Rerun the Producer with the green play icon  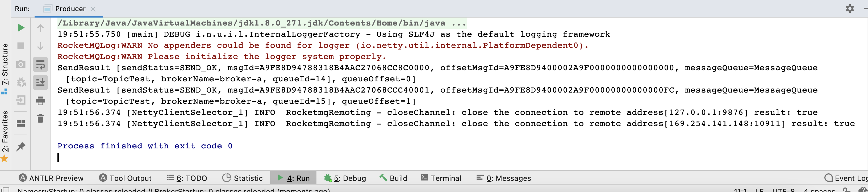pos(21,28)
